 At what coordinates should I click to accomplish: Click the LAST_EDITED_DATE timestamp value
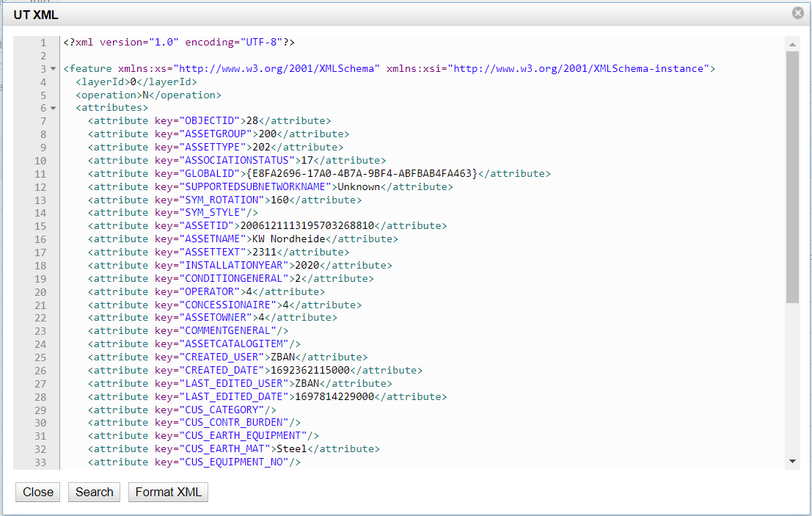click(334, 397)
